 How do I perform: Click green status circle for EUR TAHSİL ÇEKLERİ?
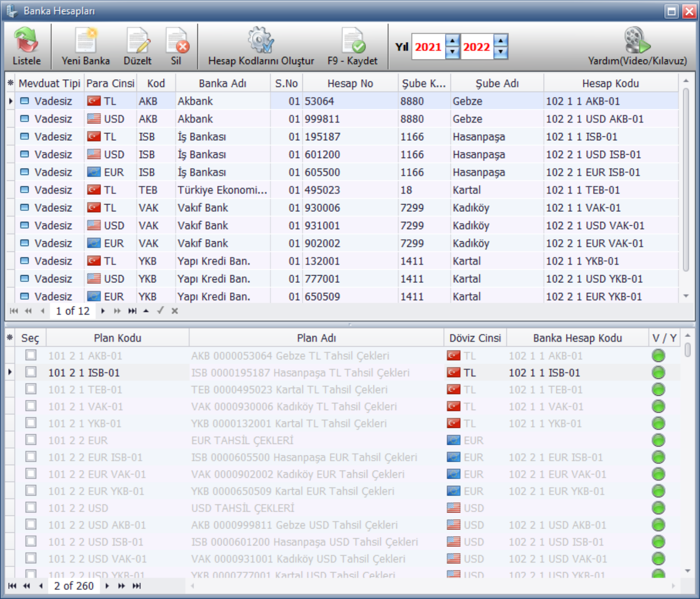658,440
